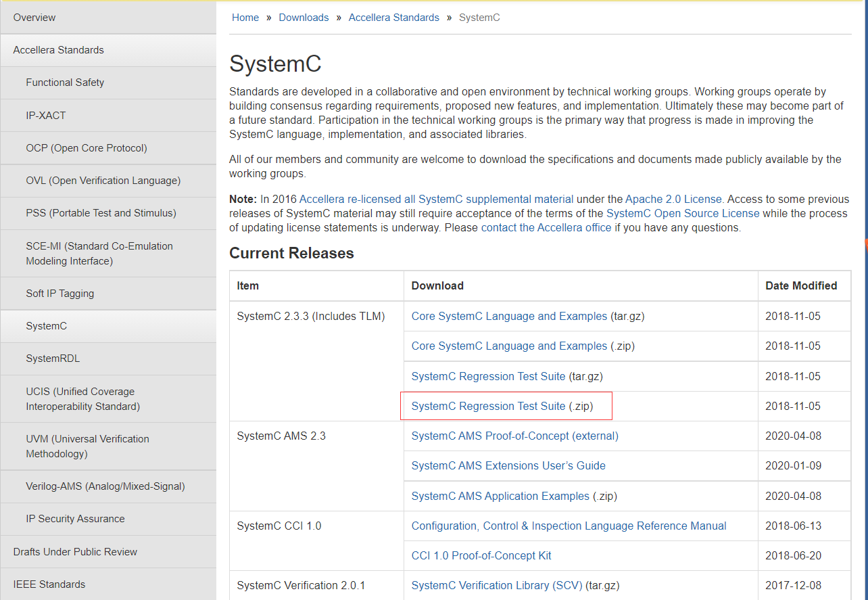Select the SystemC sidebar item
Image resolution: width=868 pixels, height=600 pixels.
(x=46, y=325)
